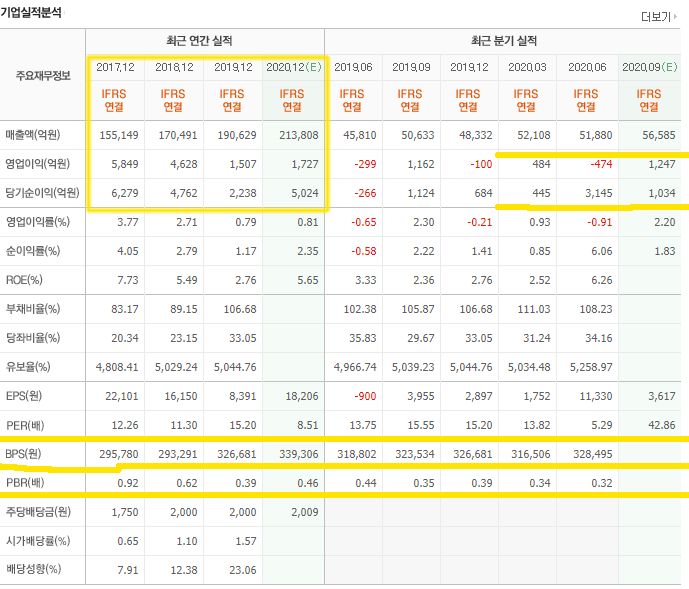Image resolution: width=689 pixels, height=589 pixels.
Task: Click the 당좌비율(%) row label
Action: 33,338
